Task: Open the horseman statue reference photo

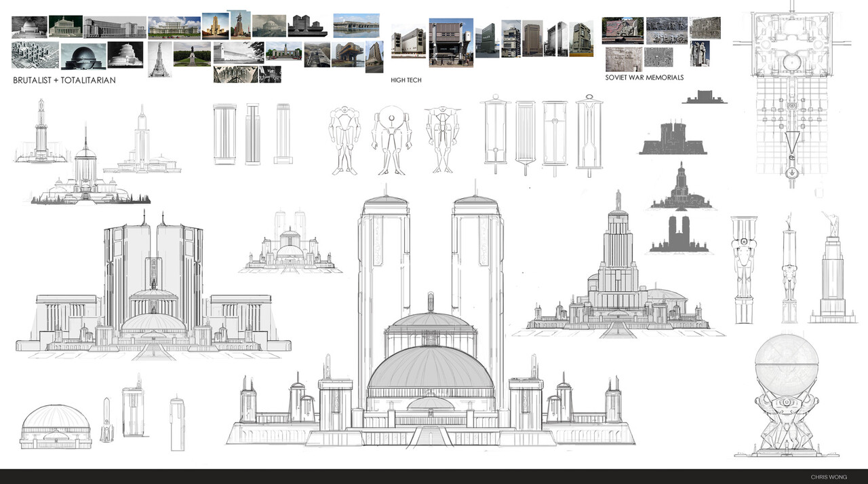Action: click(239, 24)
